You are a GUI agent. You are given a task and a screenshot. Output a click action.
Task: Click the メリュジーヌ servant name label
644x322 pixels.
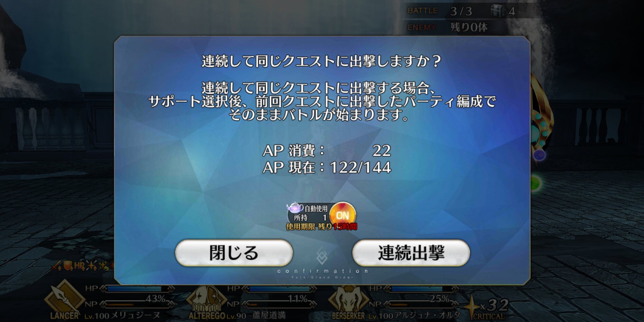135,315
